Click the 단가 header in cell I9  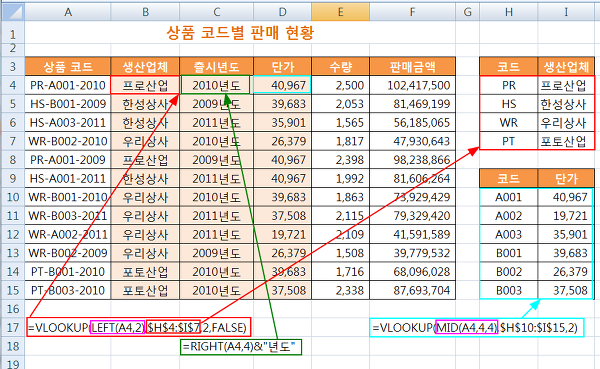point(566,178)
